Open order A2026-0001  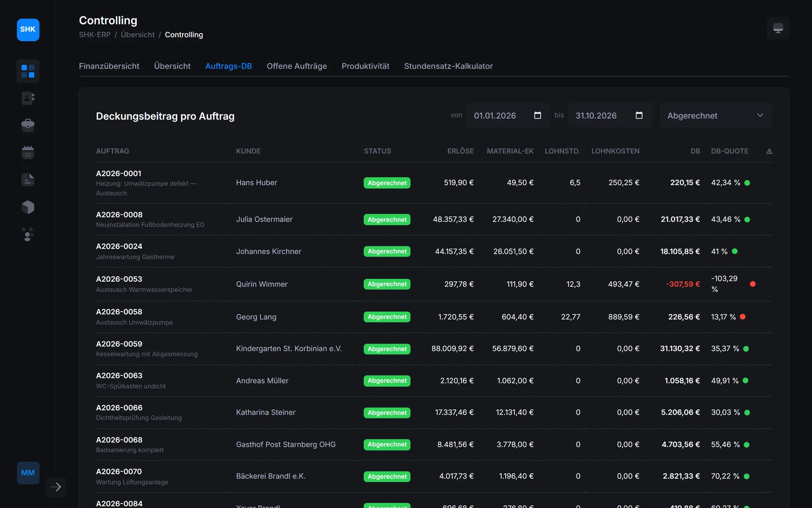tap(119, 173)
